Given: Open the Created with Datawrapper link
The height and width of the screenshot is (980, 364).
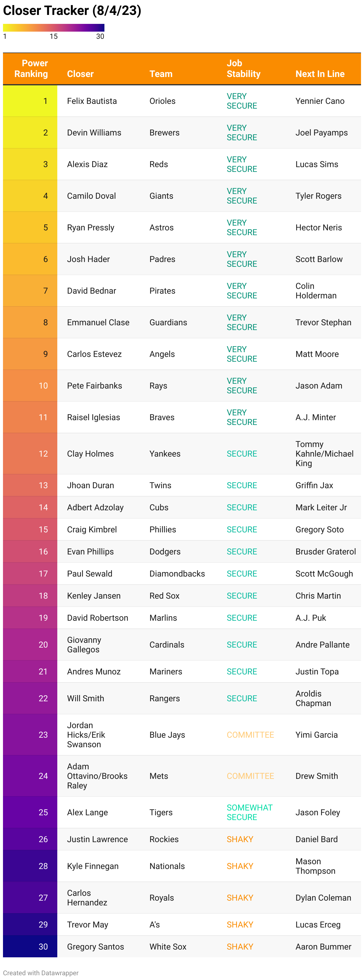Looking at the screenshot, I should pos(41,973).
